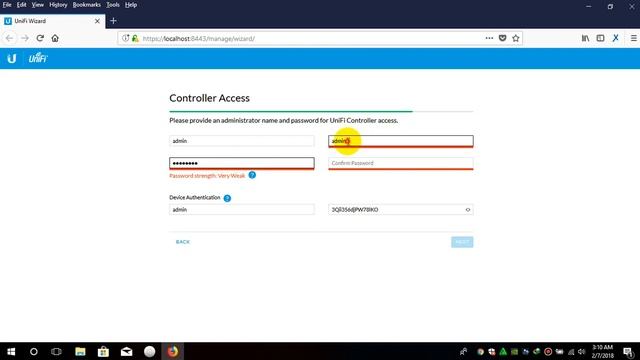Open the Firefox hamburger menu
The height and width of the screenshot is (360, 640).
tap(633, 38)
